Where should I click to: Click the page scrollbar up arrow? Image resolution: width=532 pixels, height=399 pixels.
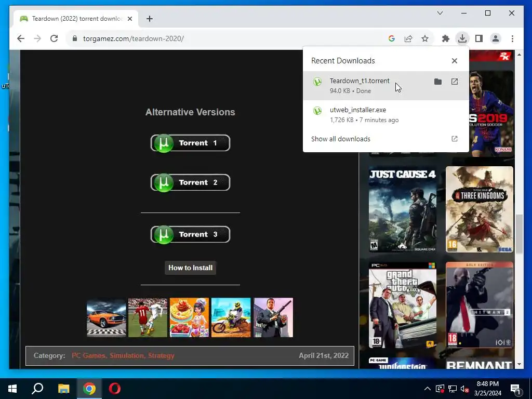[519, 55]
